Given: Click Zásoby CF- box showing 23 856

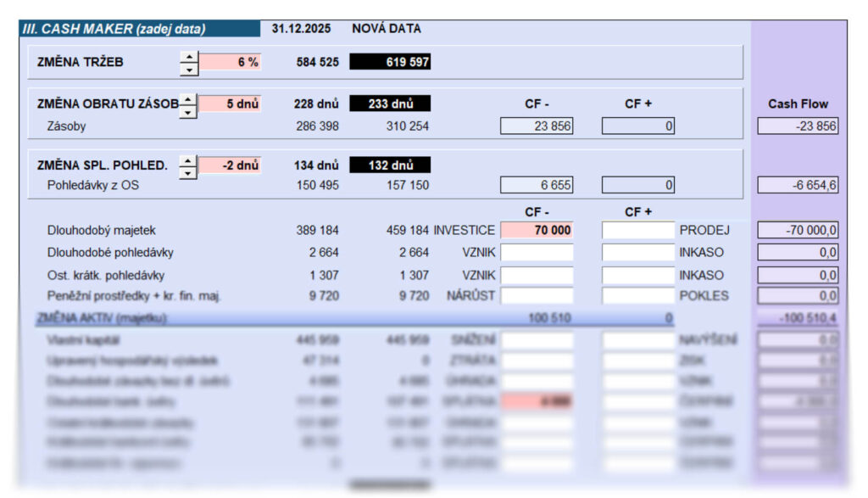Looking at the screenshot, I should point(537,126).
